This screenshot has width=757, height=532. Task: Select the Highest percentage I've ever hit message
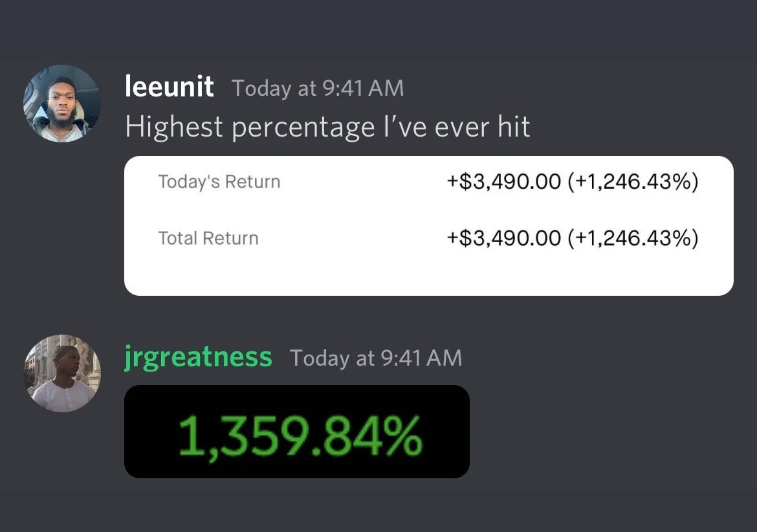[x=327, y=127]
